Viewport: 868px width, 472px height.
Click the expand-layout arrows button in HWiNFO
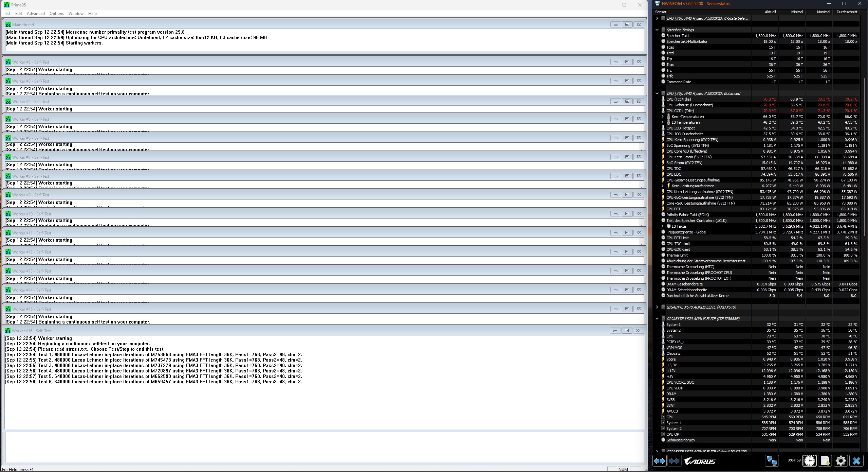(660, 461)
